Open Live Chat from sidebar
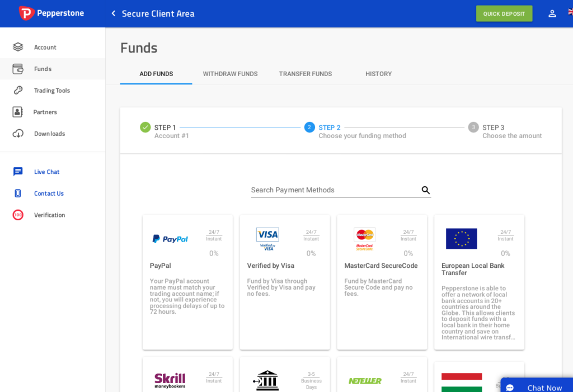573x392 pixels. [46, 172]
